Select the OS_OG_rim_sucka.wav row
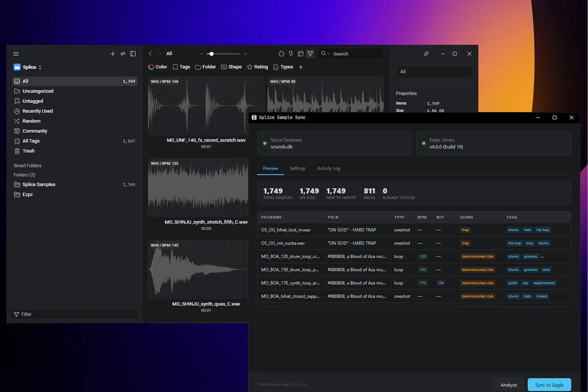The height and width of the screenshot is (392, 588). [413, 243]
